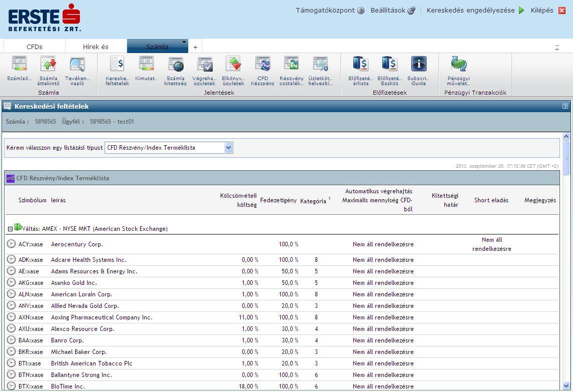
Task: Click the Kereskedés engedélyezése link
Action: pyautogui.click(x=471, y=10)
